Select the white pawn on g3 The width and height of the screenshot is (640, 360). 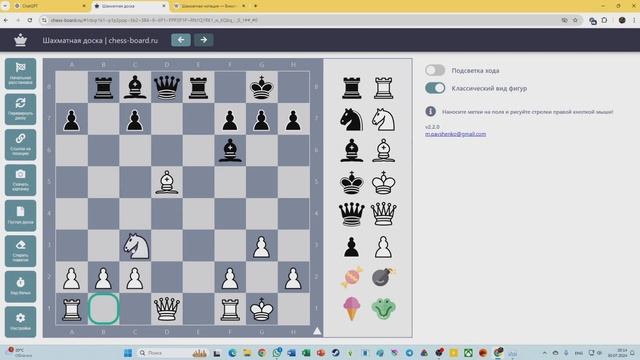262,247
